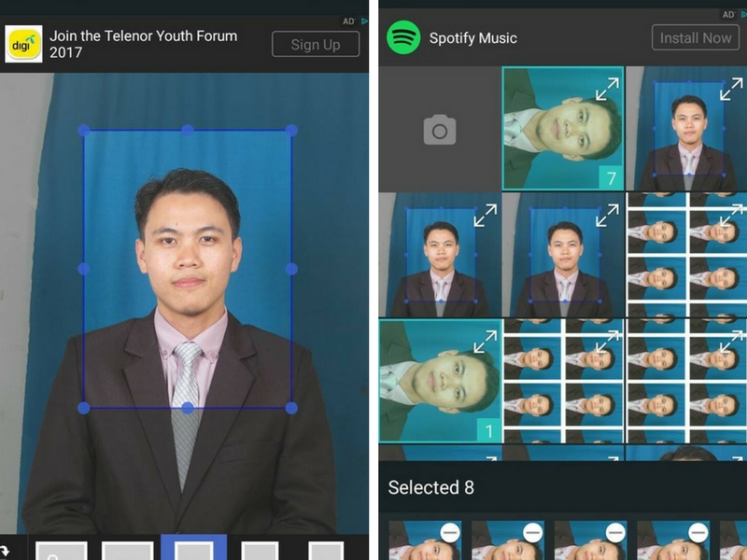Remove the third photo in Selected strip
Screen dimensions: 747x560
tap(615, 532)
